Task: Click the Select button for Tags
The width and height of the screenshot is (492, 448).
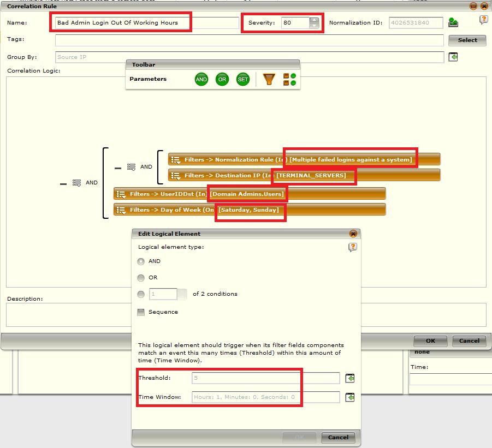Action: pos(467,40)
